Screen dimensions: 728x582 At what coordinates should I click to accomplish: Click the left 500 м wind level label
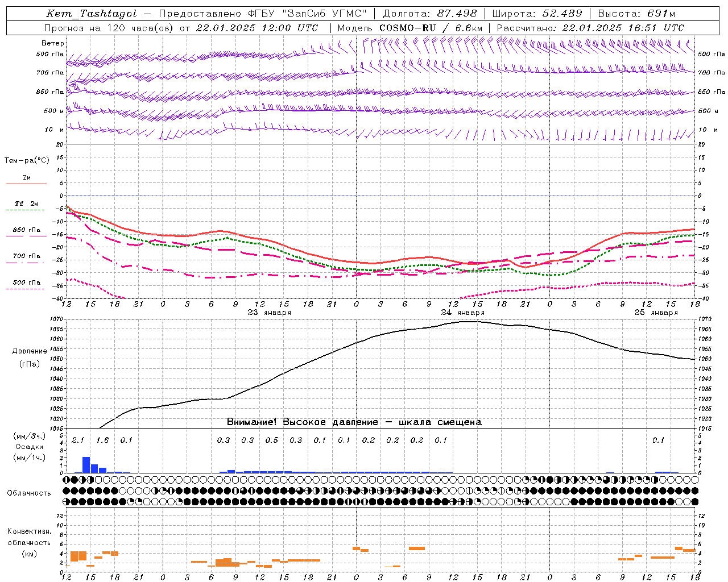click(x=54, y=111)
